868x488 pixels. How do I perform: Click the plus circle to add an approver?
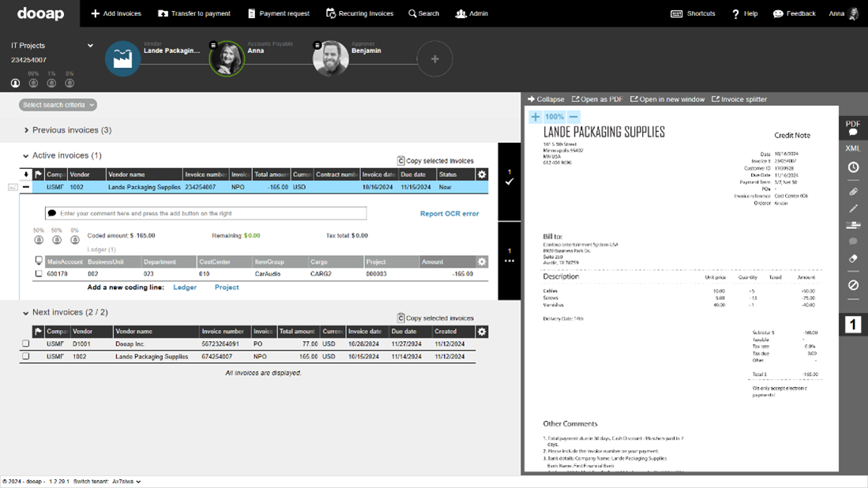[435, 58]
